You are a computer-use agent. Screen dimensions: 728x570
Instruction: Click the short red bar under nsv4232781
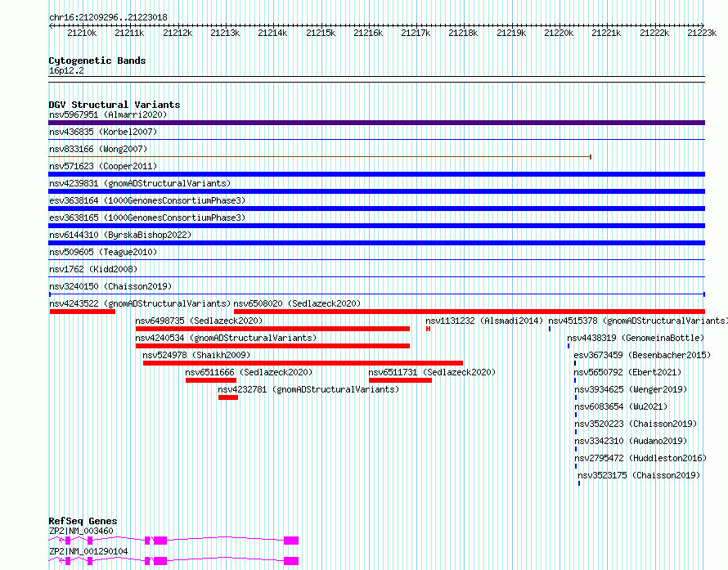click(x=228, y=397)
